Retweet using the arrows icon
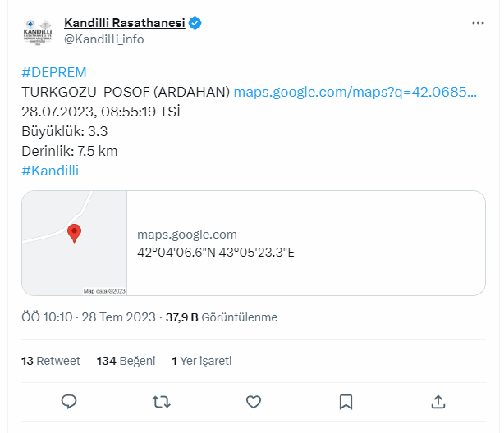 click(x=161, y=402)
